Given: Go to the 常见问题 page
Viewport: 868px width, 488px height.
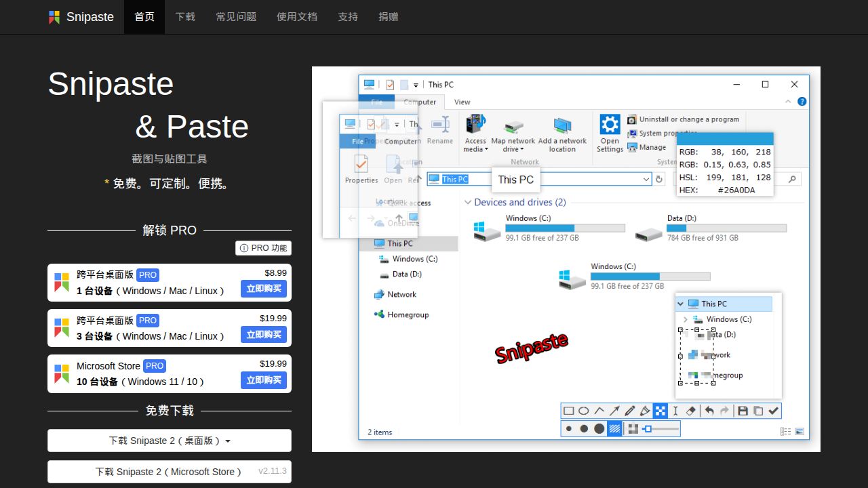Looking at the screenshot, I should click(x=236, y=17).
